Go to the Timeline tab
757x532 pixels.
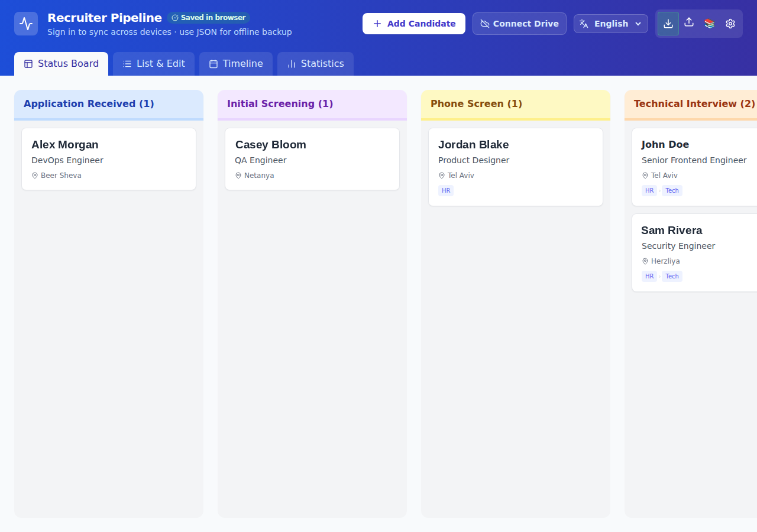[x=236, y=64]
